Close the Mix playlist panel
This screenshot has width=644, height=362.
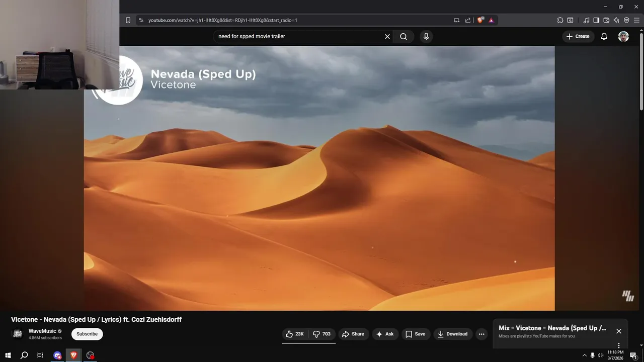(619, 331)
